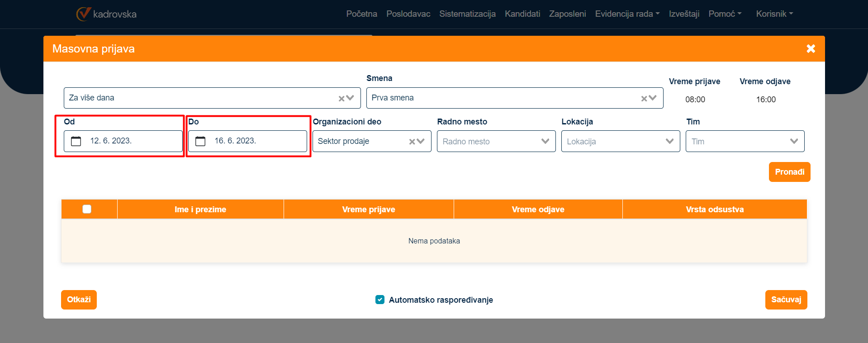Clear the 'Za više dana' selection
This screenshot has width=868, height=343.
click(x=342, y=99)
